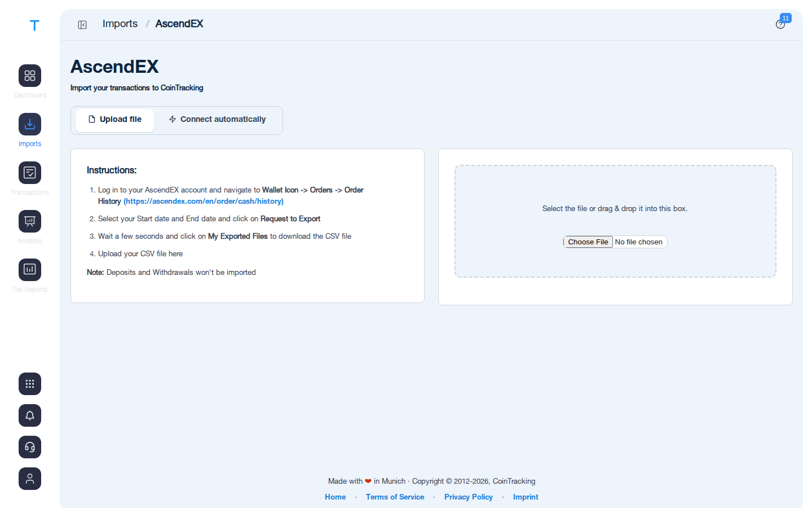Click the 'My Exported Files' text
The image size is (812, 508).
[238, 237]
